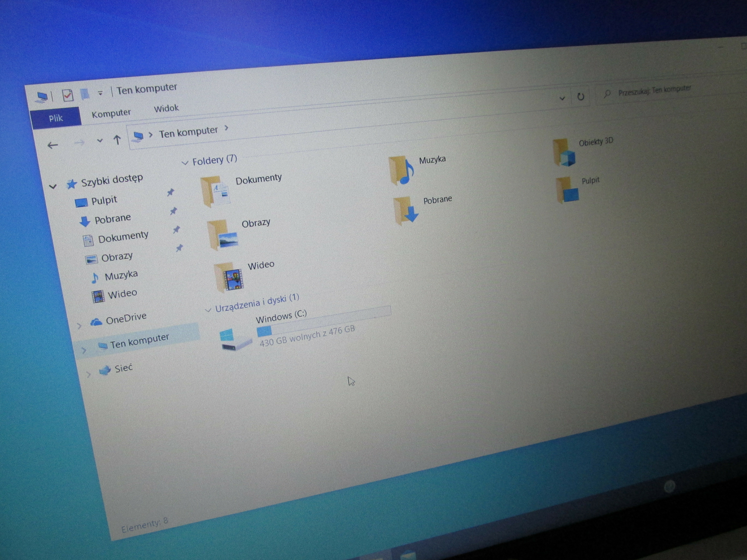Click the Szybki dostęp star icon
Image resolution: width=747 pixels, height=560 pixels.
(x=71, y=184)
